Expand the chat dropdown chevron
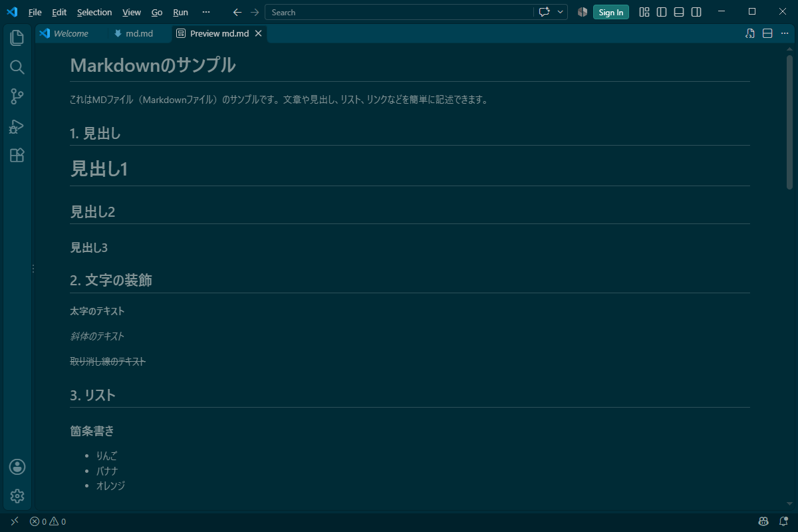The image size is (798, 532). pos(561,12)
